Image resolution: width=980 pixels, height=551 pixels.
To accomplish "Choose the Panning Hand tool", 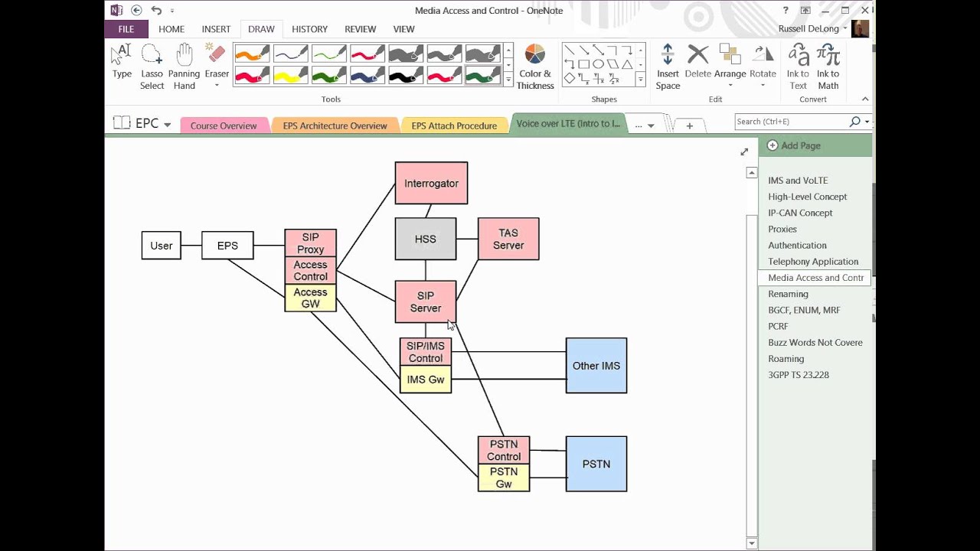I will (x=184, y=67).
